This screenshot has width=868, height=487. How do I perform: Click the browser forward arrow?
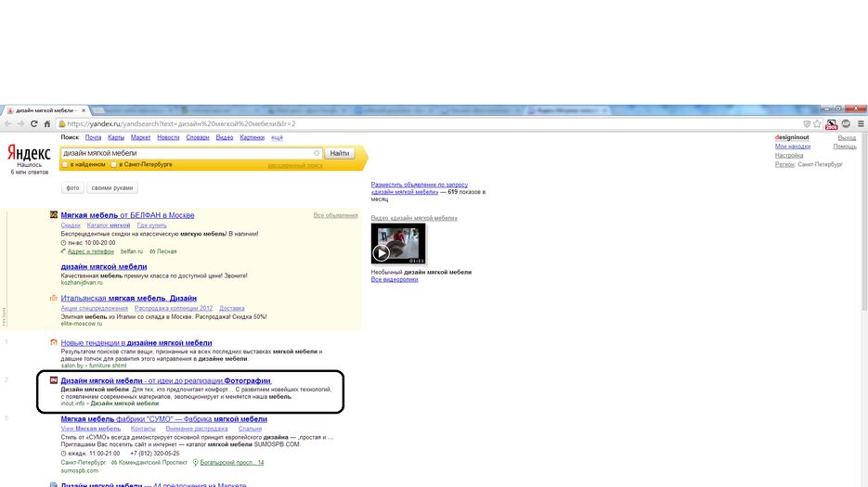[20, 124]
